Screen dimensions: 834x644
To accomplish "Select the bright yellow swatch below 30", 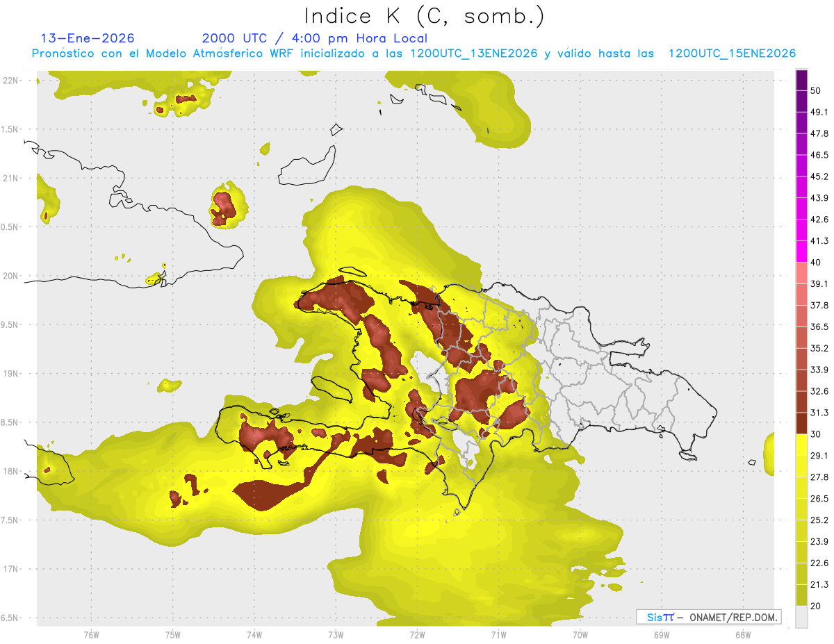I will click(801, 445).
